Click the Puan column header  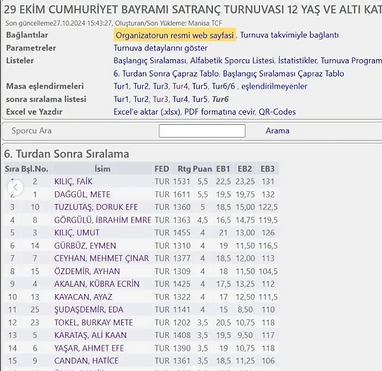tap(202, 169)
